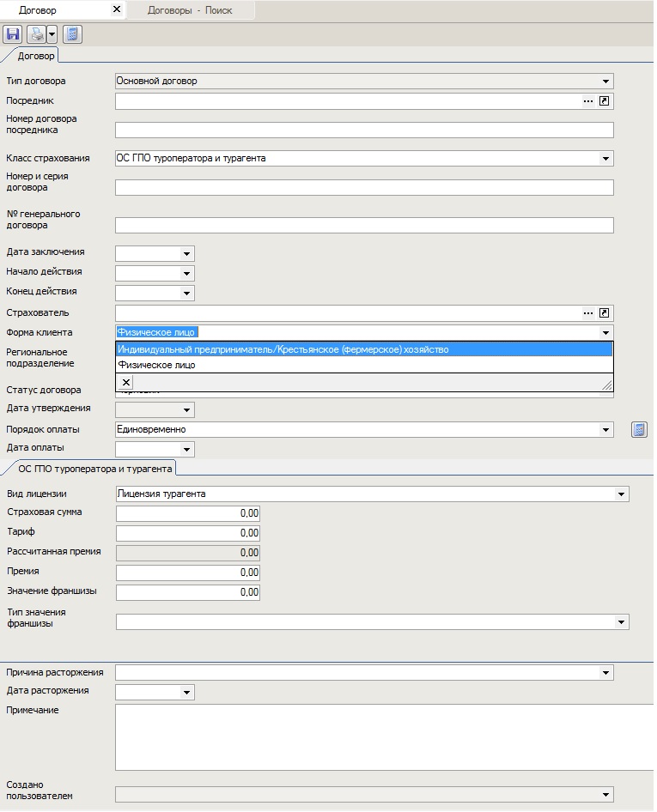Screen dimensions: 657x812
Task: Select the ОС ГПО туроператора и турагента section tab
Action: click(94, 468)
